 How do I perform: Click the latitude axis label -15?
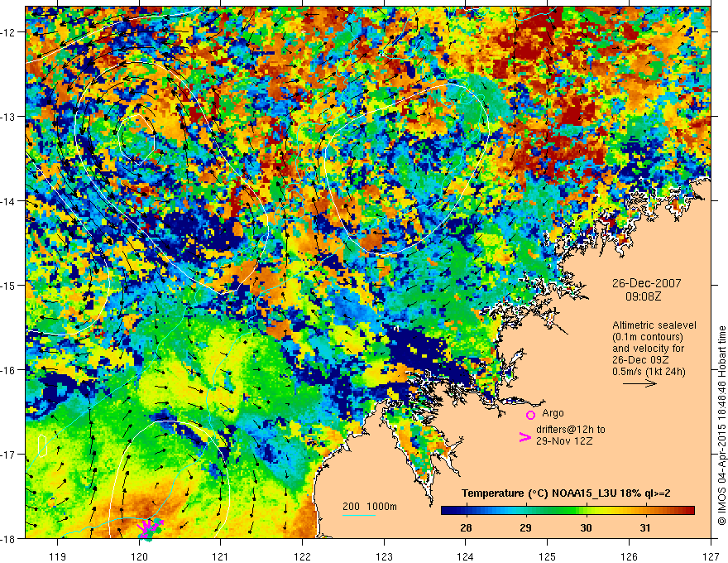[8, 285]
